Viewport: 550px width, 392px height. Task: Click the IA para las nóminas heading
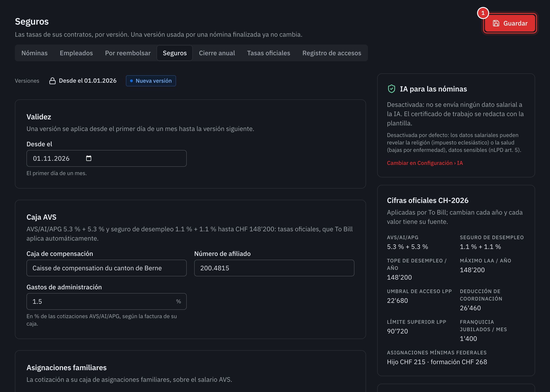433,89
